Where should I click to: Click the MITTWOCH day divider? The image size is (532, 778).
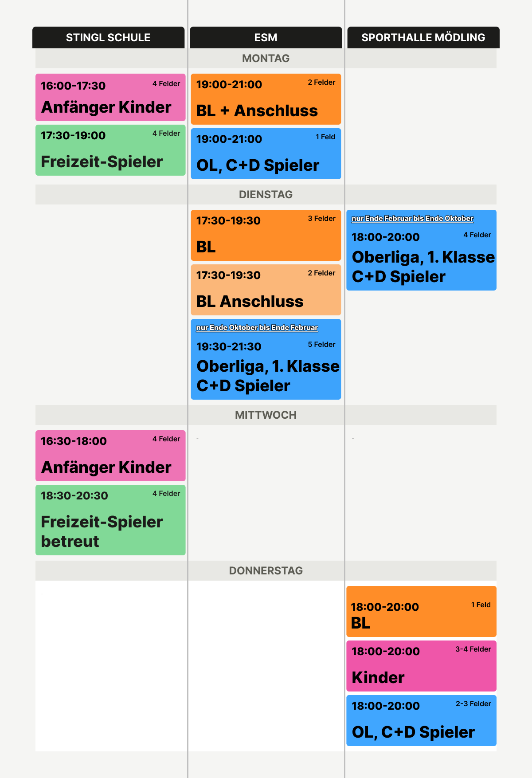(x=266, y=415)
